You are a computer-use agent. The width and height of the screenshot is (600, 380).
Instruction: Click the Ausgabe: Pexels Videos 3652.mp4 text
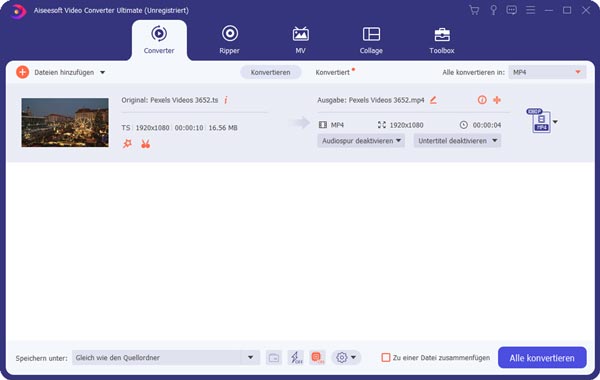point(371,100)
